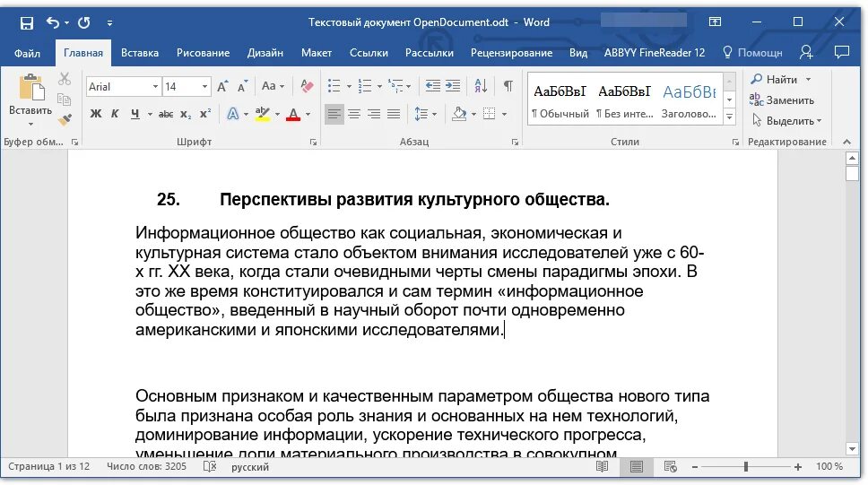The image size is (868, 485).
Task: Open the comments speech bubble
Action: tap(842, 53)
